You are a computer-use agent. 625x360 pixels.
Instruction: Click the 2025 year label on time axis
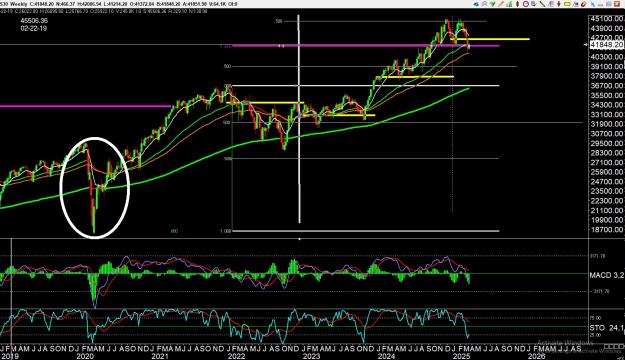(462, 356)
